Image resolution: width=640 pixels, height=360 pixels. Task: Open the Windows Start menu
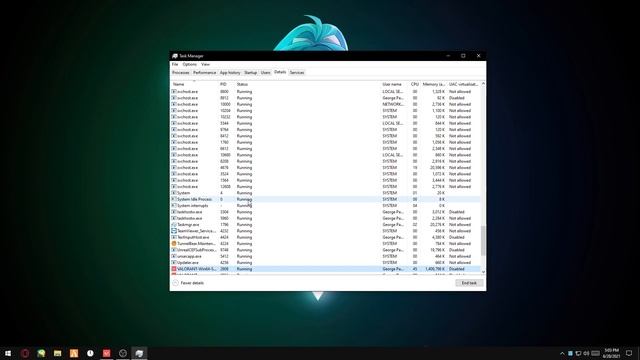(x=8, y=353)
